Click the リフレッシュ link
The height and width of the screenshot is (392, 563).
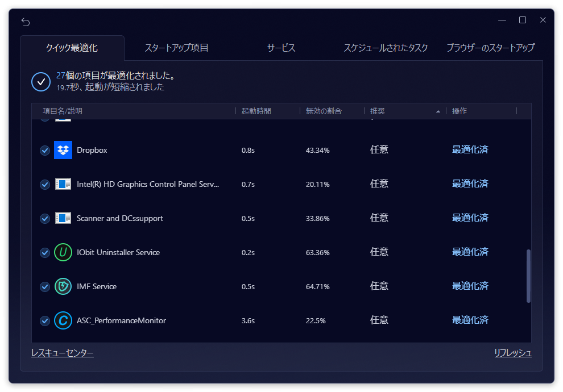point(512,353)
